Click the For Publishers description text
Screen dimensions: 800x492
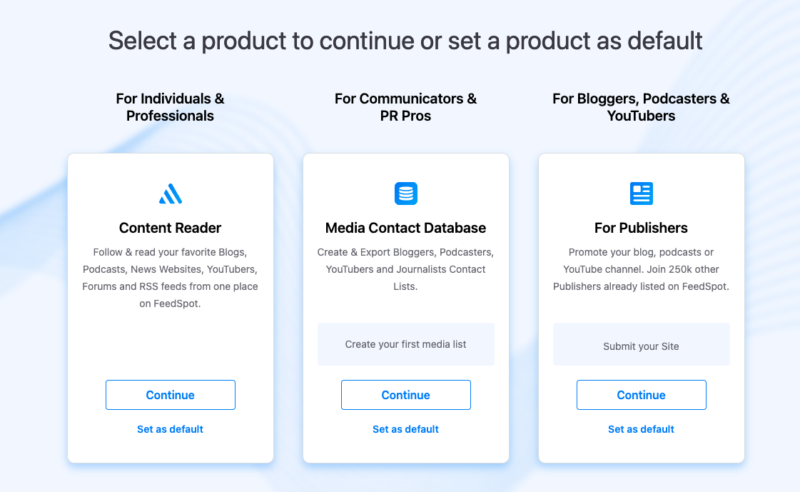[x=641, y=270]
